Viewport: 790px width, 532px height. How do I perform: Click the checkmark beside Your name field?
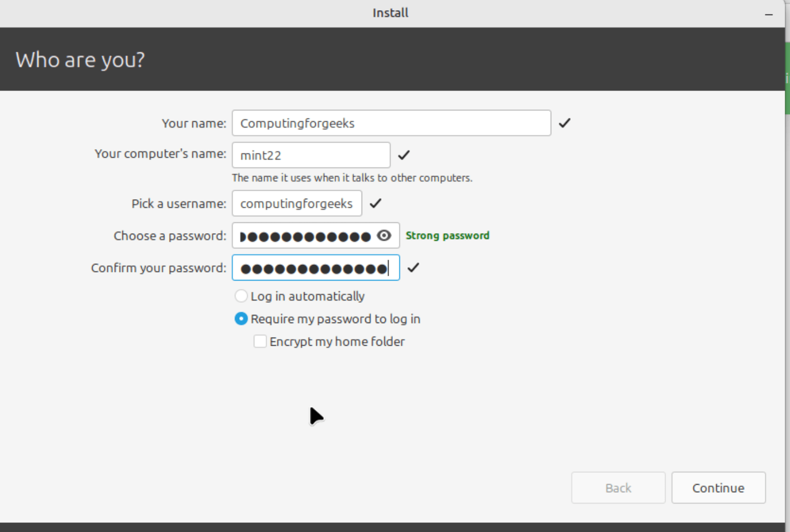pos(564,123)
